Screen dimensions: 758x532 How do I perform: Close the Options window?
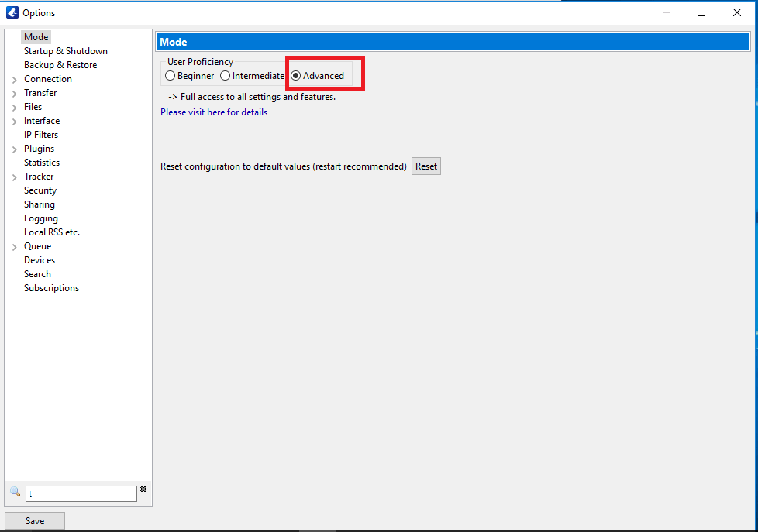737,12
